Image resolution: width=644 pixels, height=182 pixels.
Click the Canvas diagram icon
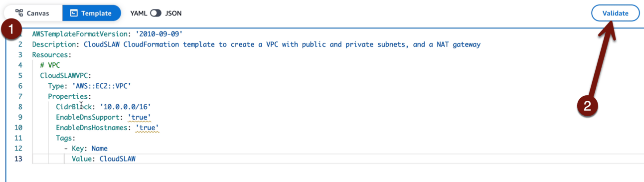(19, 13)
